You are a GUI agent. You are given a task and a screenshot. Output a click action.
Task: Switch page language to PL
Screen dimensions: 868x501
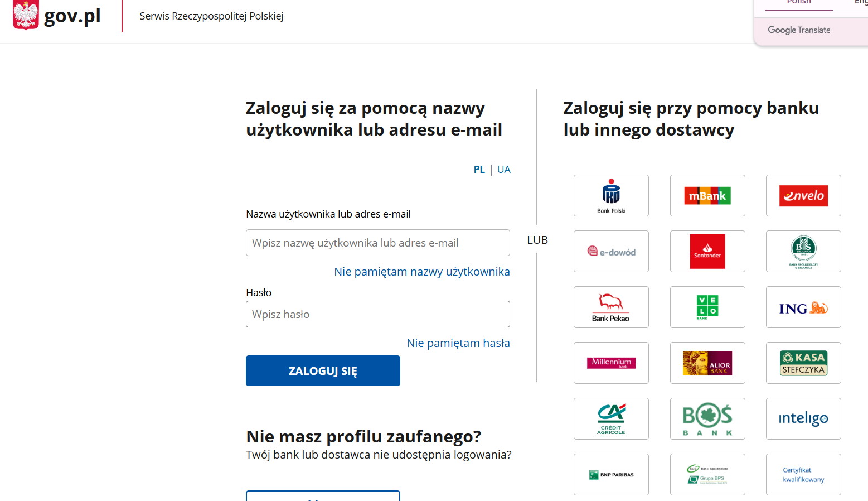coord(479,170)
